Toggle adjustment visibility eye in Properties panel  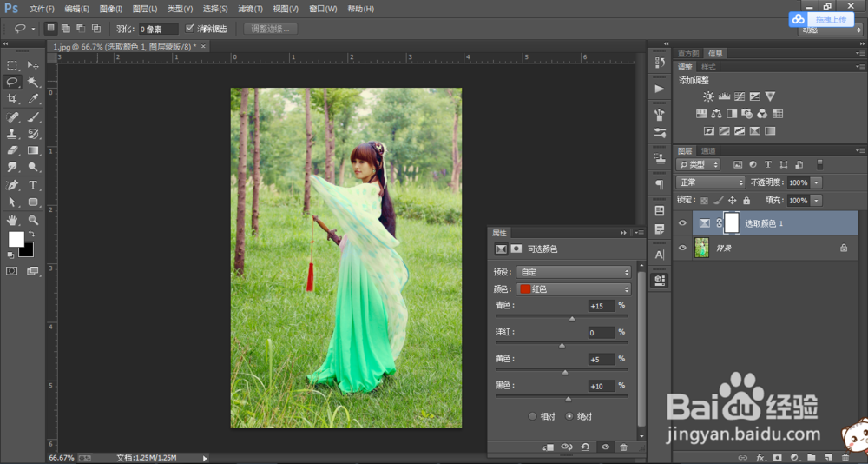pyautogui.click(x=605, y=447)
